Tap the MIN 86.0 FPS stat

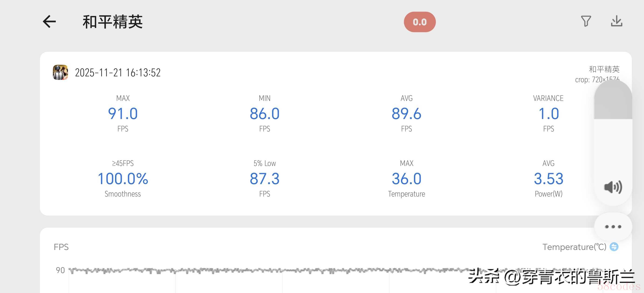265,114
